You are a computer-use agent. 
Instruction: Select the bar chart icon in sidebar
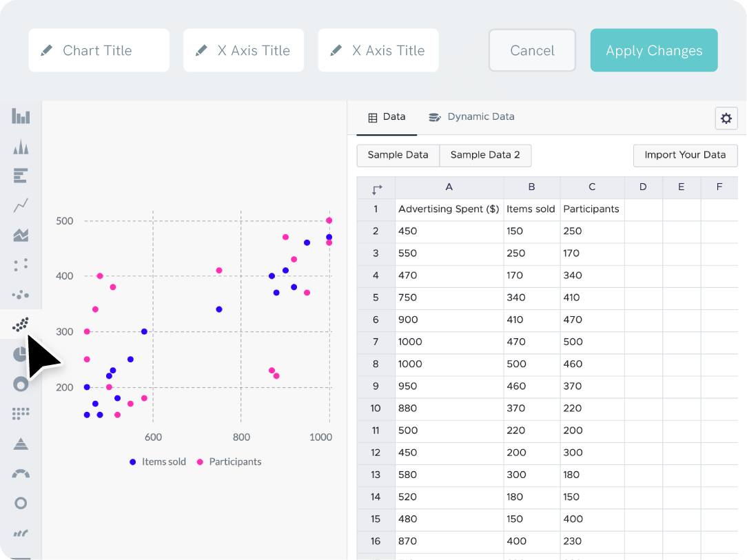[x=21, y=116]
